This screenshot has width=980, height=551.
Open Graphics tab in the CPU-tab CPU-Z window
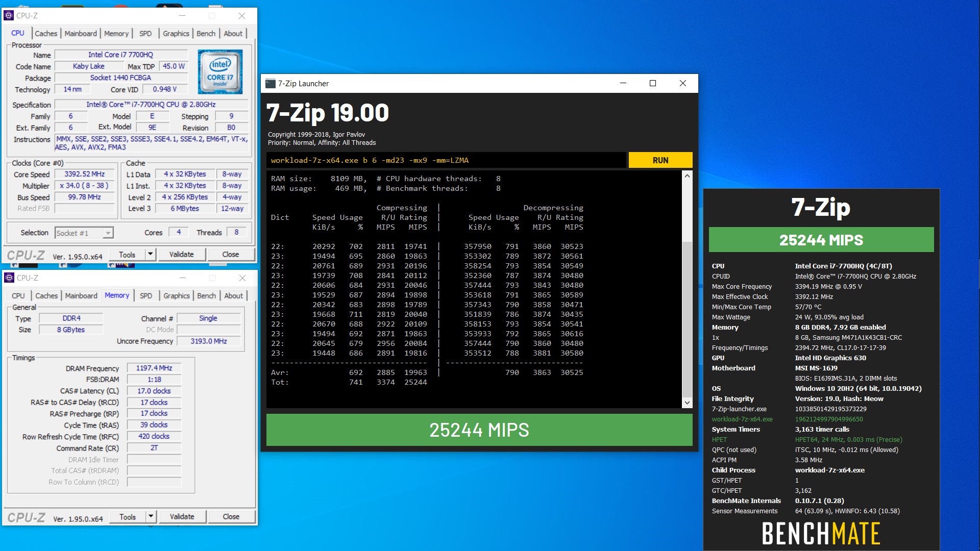point(176,33)
